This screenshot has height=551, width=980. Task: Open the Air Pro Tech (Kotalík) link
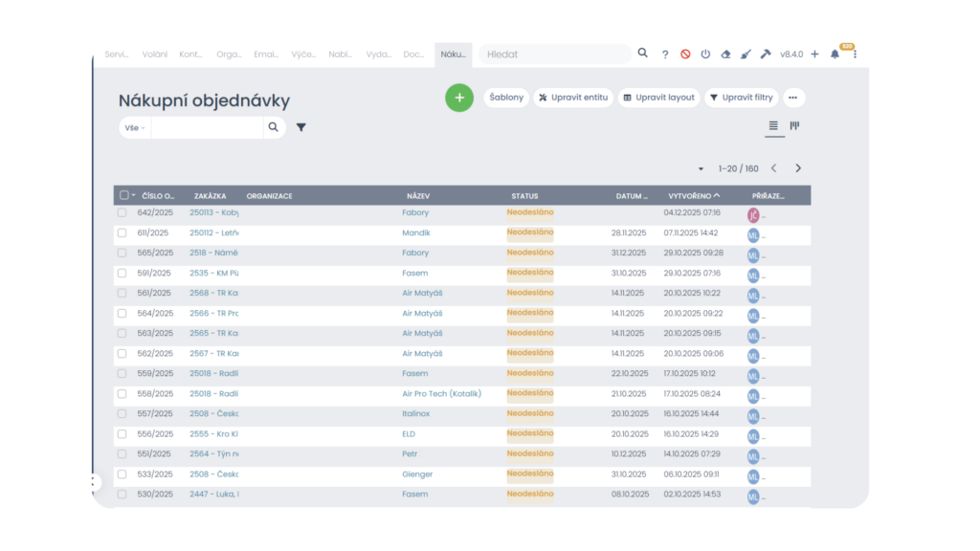coord(441,393)
